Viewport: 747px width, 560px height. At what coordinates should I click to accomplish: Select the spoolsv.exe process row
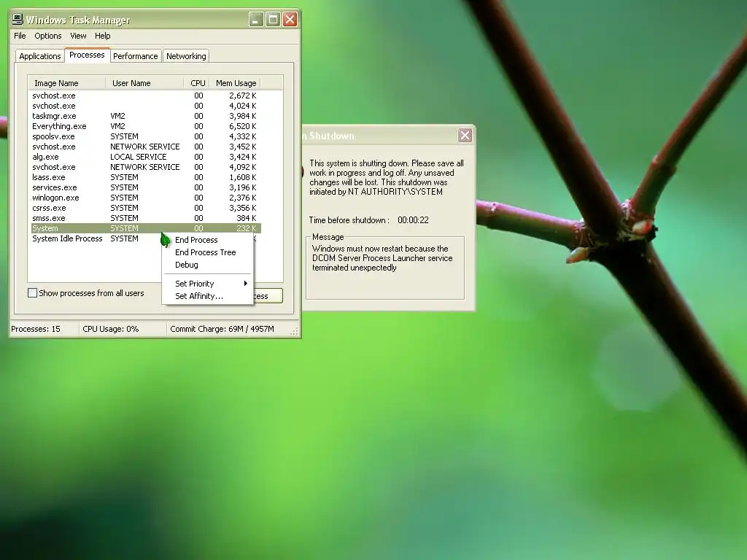[145, 136]
